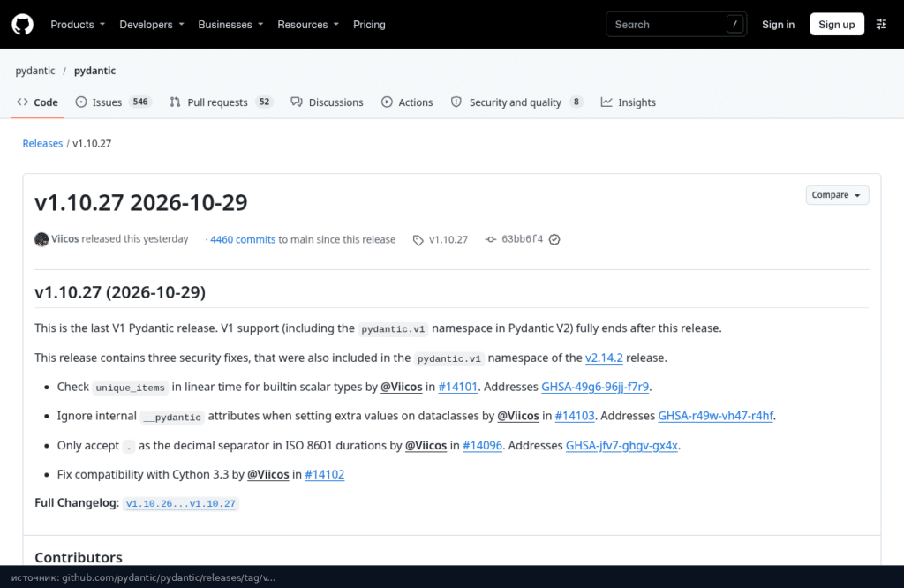The height and width of the screenshot is (588, 904).
Task: Open the Businesses dropdown menu
Action: (230, 25)
